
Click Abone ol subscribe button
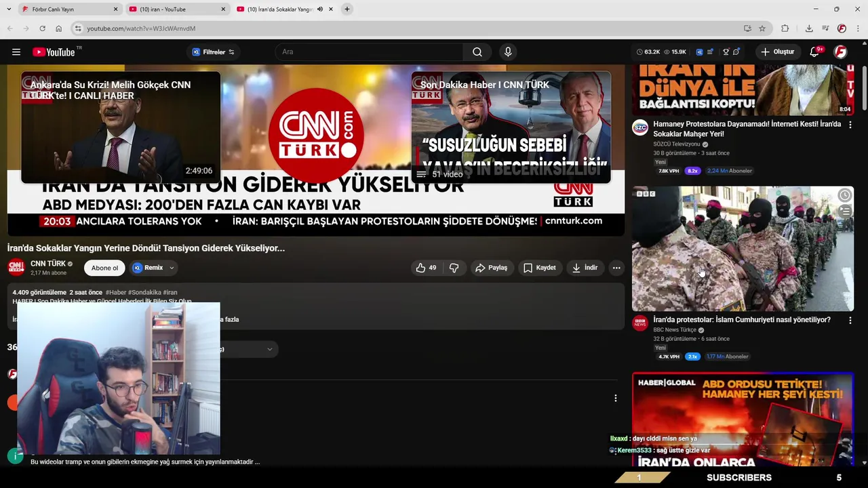[104, 268]
